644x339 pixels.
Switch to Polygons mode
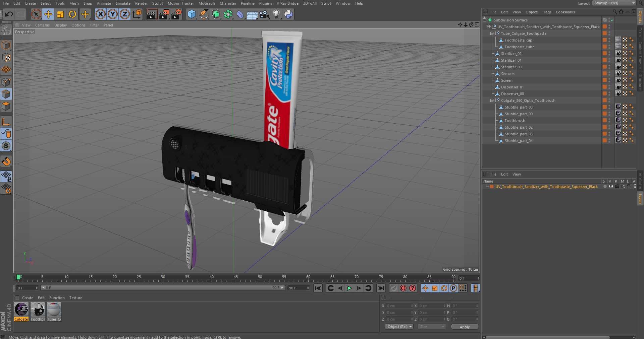[6, 106]
